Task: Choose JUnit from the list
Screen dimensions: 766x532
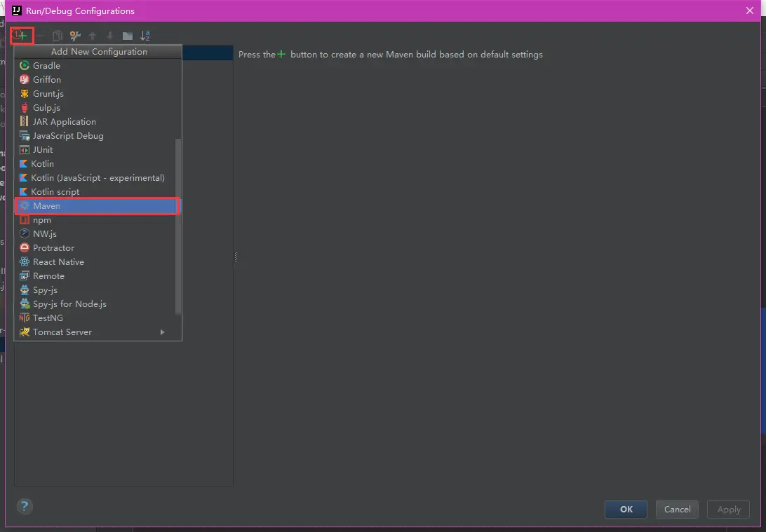Action: coord(43,149)
